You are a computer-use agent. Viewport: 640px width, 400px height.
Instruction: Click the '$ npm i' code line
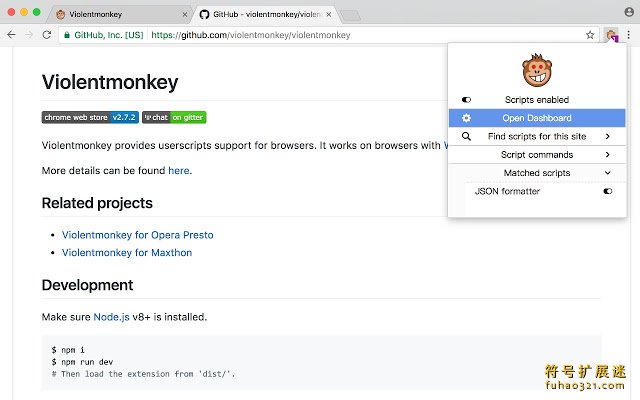(x=68, y=350)
